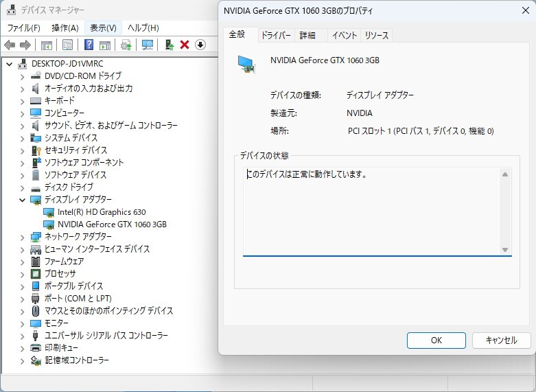The image size is (536, 392).
Task: Expand the ヒューマン インターフェイス デバイス node
Action: click(22, 249)
